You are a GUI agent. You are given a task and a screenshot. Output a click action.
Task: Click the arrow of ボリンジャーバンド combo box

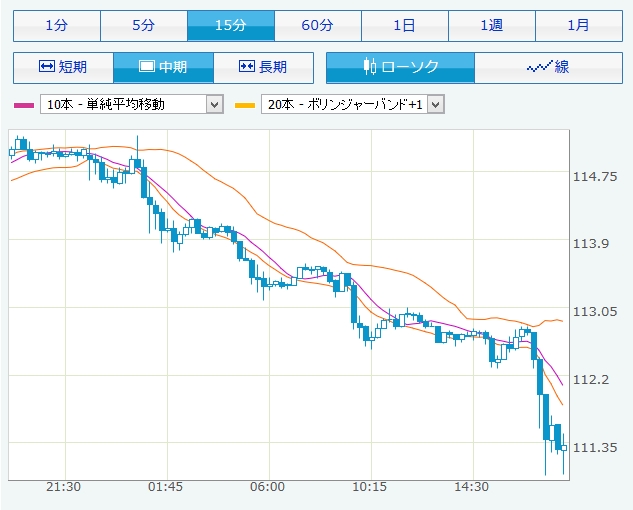[x=436, y=105]
